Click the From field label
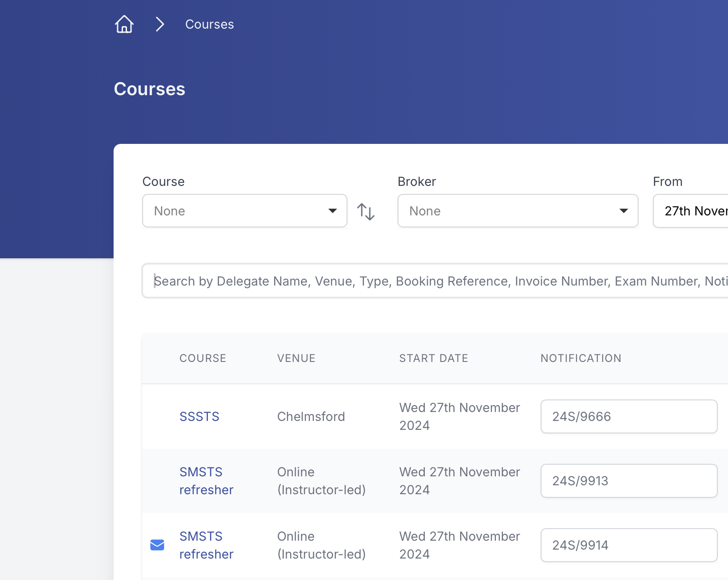 pyautogui.click(x=668, y=181)
